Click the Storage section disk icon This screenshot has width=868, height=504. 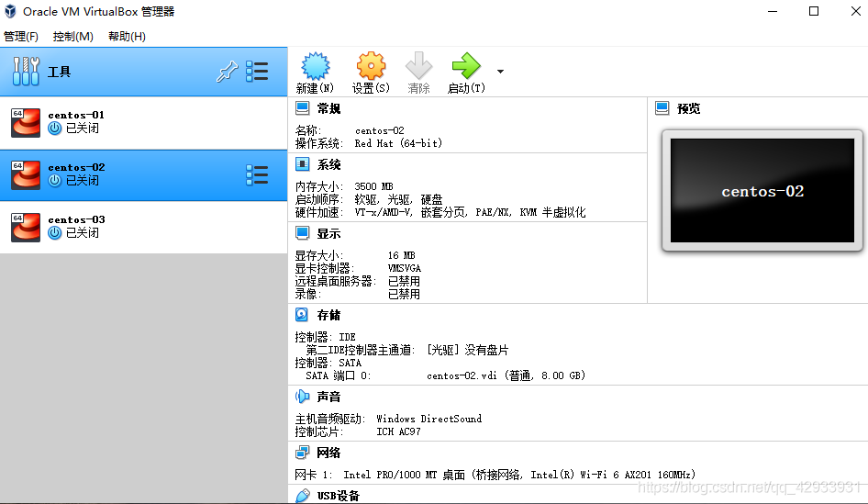tap(302, 315)
